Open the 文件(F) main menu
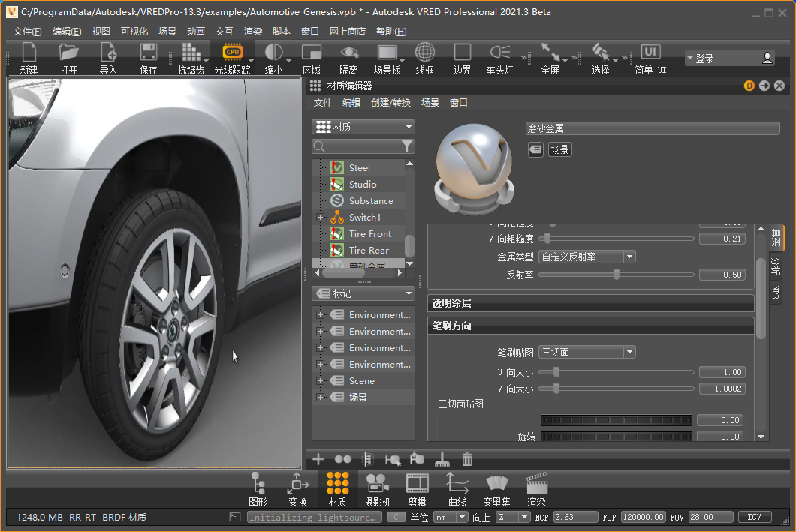 (x=28, y=32)
